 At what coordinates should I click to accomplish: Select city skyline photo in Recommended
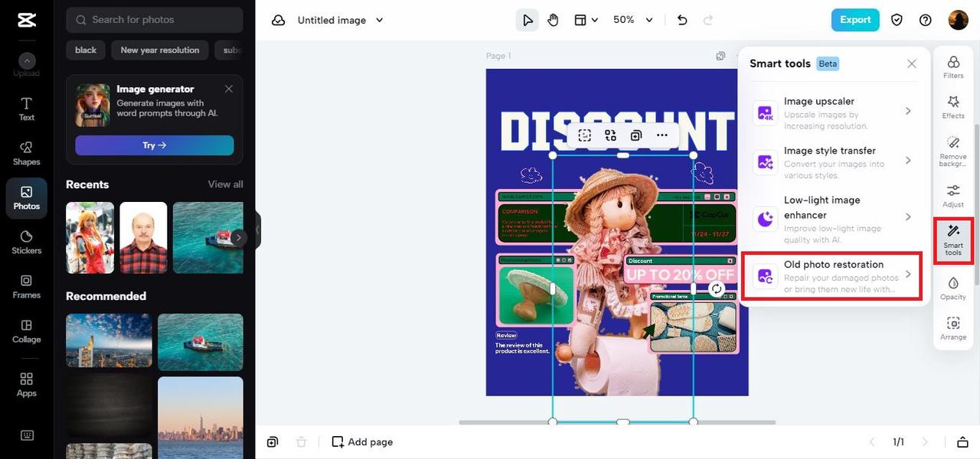click(109, 340)
